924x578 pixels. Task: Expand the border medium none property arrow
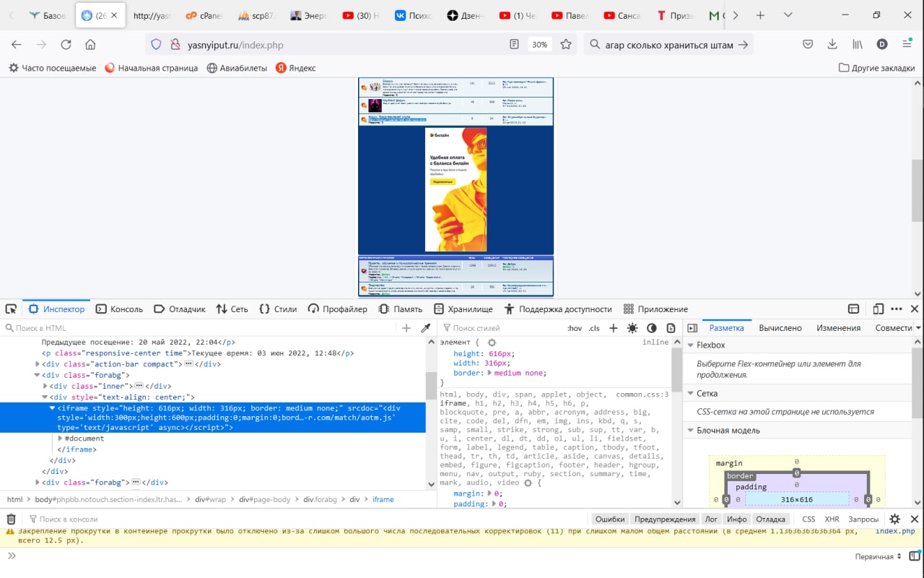coord(489,373)
